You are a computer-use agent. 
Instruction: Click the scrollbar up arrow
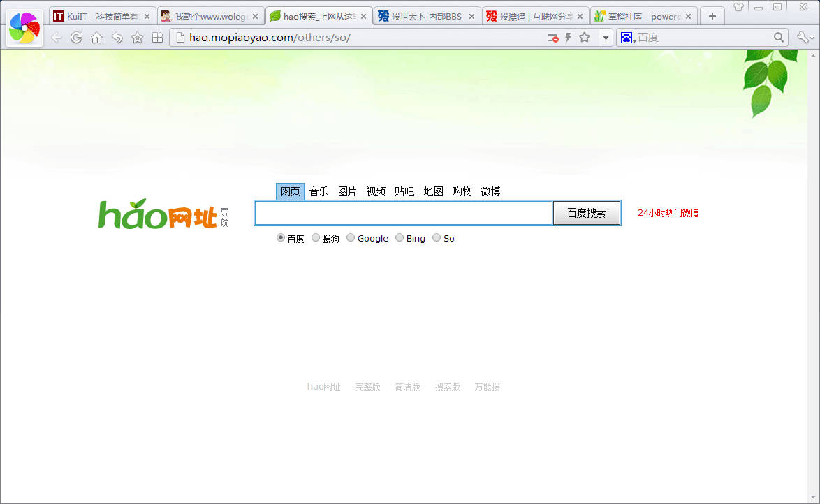point(813,55)
